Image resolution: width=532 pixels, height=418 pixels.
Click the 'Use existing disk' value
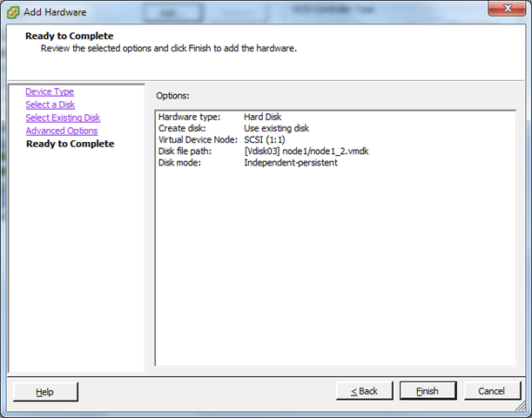[276, 128]
